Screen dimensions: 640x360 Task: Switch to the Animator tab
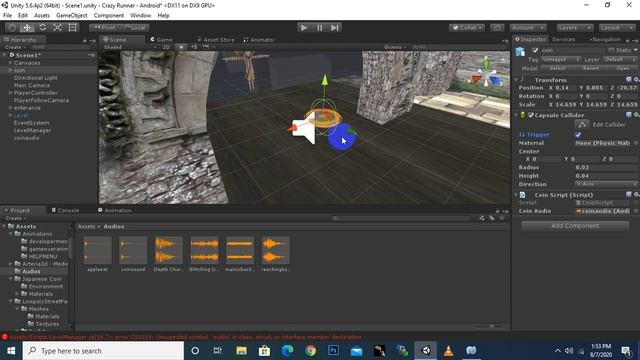tap(259, 40)
